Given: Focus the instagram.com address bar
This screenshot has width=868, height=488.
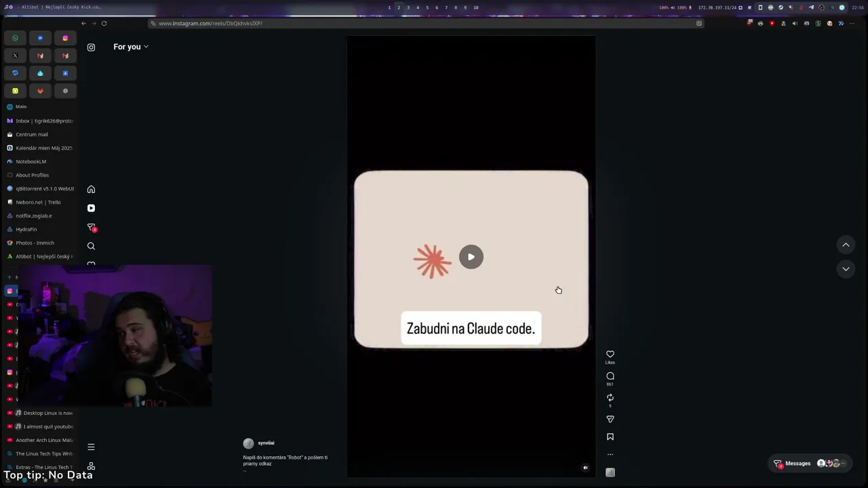Looking at the screenshot, I should (427, 23).
